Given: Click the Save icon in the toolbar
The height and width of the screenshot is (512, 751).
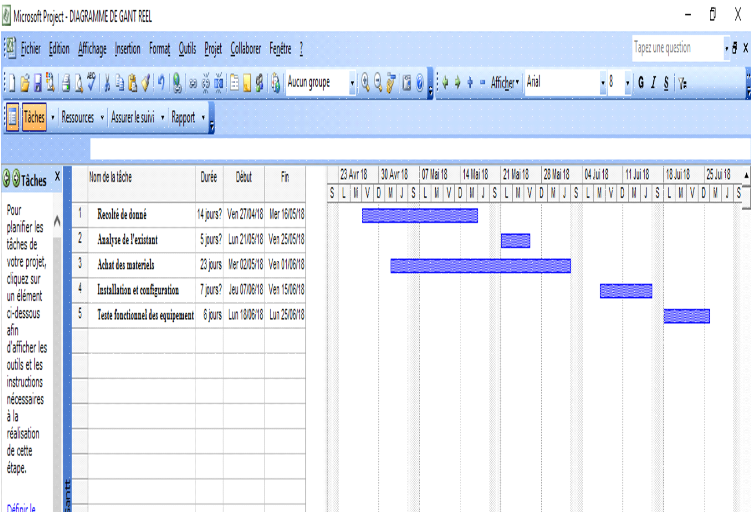Looking at the screenshot, I should point(36,83).
